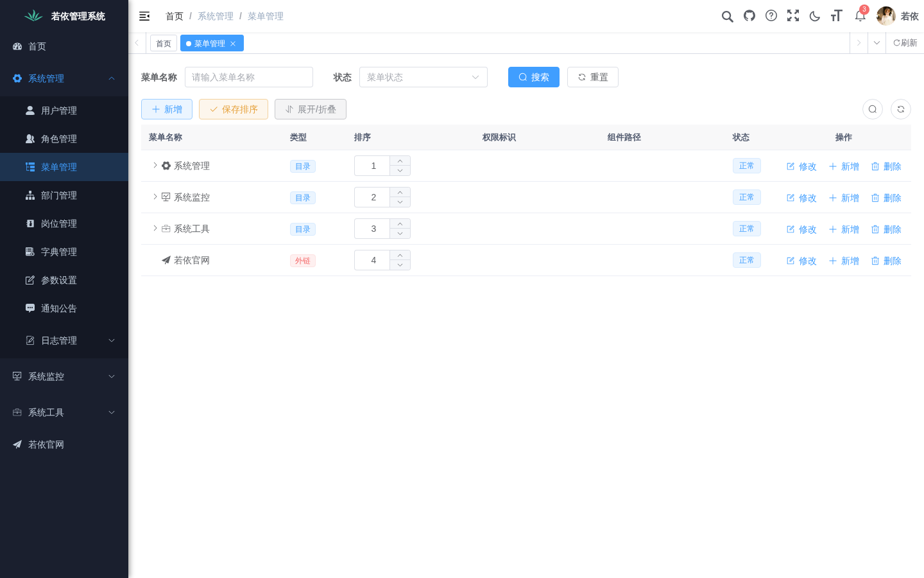Toggle search bar visibility round button
Image resolution: width=924 pixels, height=578 pixels.
873,109
